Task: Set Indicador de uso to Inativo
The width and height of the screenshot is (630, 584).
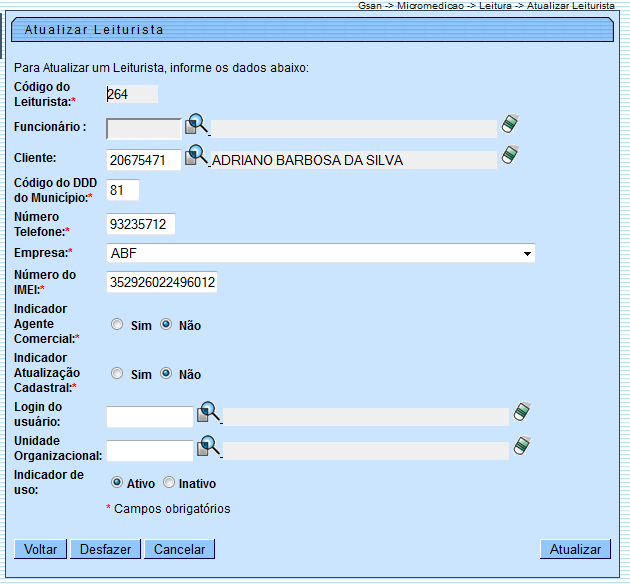Action: 169,483
